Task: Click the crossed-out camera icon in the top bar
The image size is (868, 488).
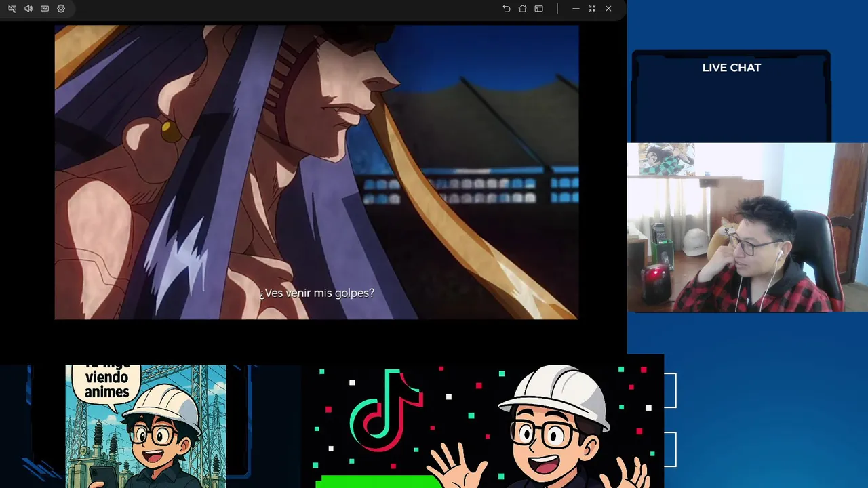Action: 12,9
